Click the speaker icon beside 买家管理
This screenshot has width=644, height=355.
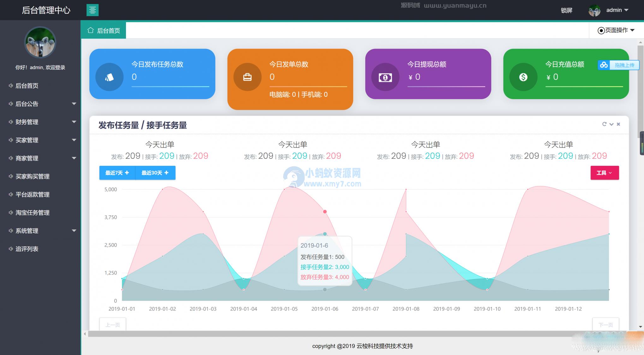point(11,140)
